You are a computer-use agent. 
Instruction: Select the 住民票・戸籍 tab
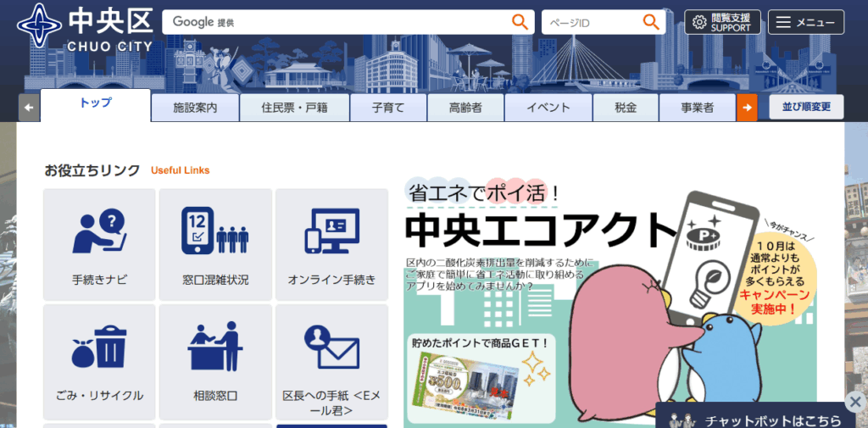294,108
